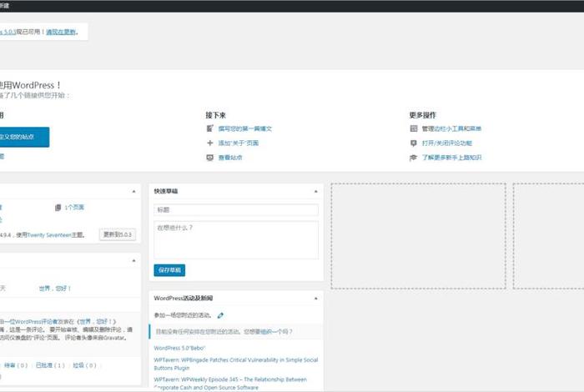Click the graduation cap learn more icon
This screenshot has width=584, height=392.
click(414, 158)
